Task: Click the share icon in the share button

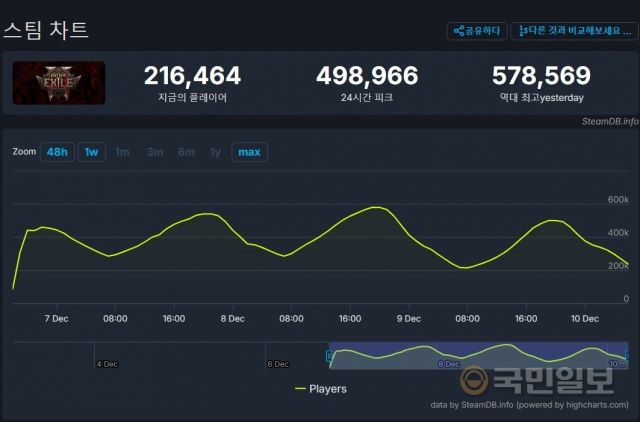Action: point(459,31)
